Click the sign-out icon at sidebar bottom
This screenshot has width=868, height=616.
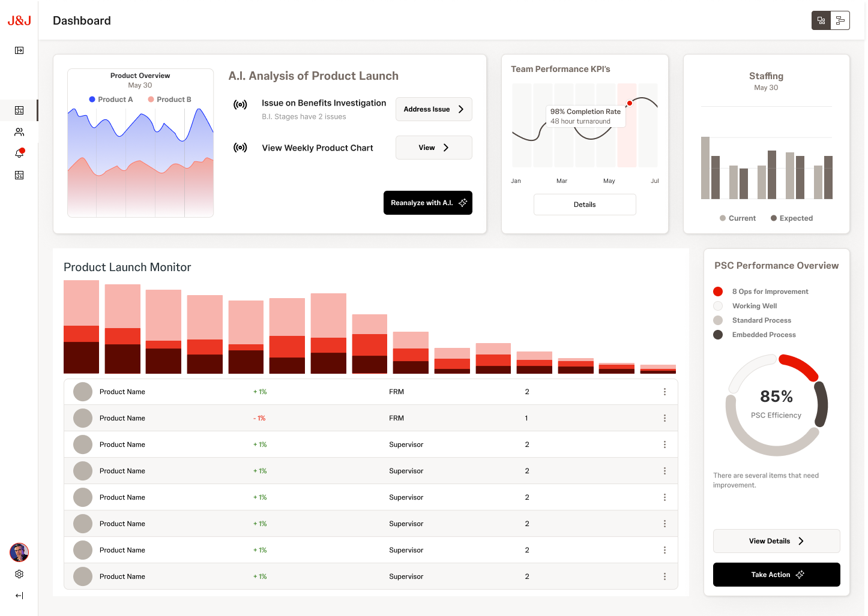19,596
